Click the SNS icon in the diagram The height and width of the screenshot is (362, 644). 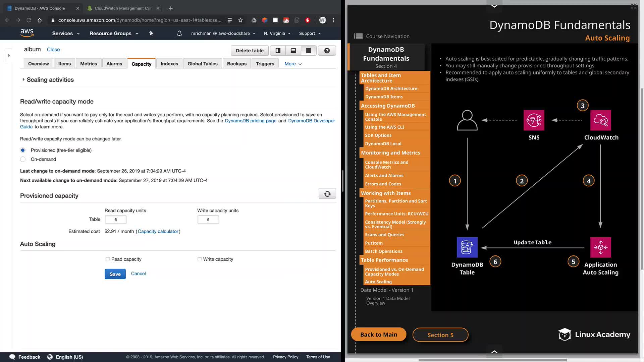(x=534, y=120)
